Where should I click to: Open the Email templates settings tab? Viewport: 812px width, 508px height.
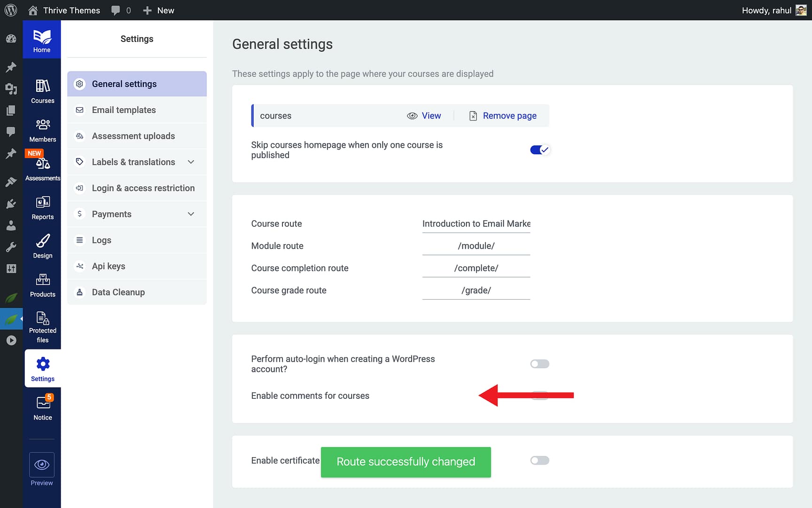pos(124,110)
